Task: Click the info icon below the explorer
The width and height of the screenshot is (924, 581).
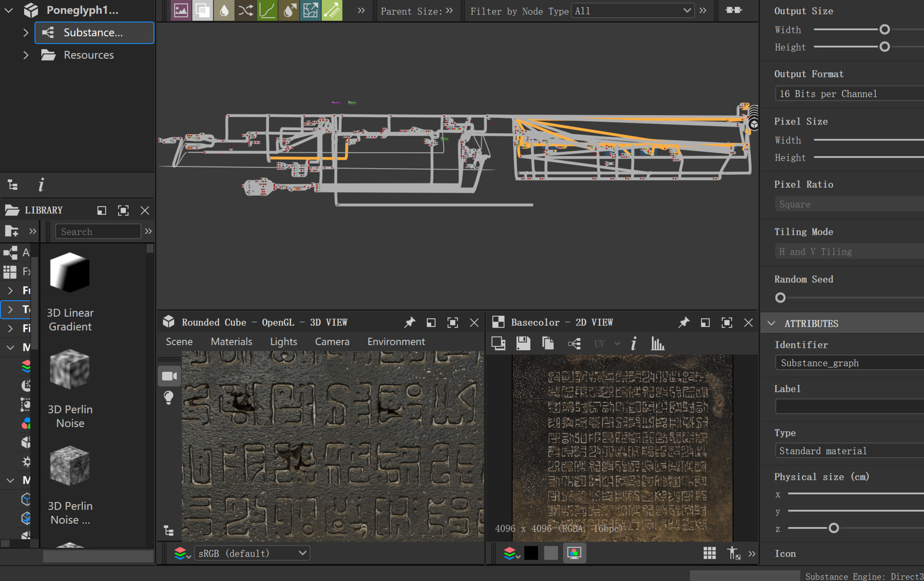Action: [x=41, y=185]
